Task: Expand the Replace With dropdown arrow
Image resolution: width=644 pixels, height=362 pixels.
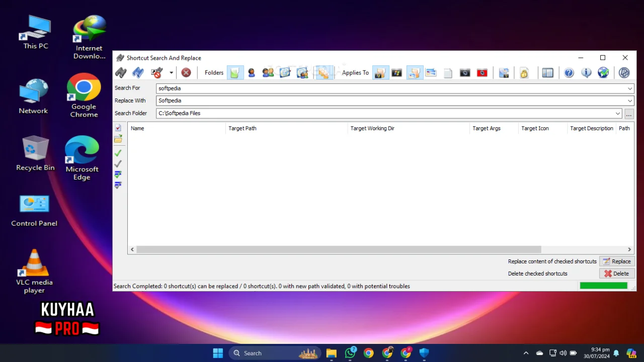Action: point(630,101)
